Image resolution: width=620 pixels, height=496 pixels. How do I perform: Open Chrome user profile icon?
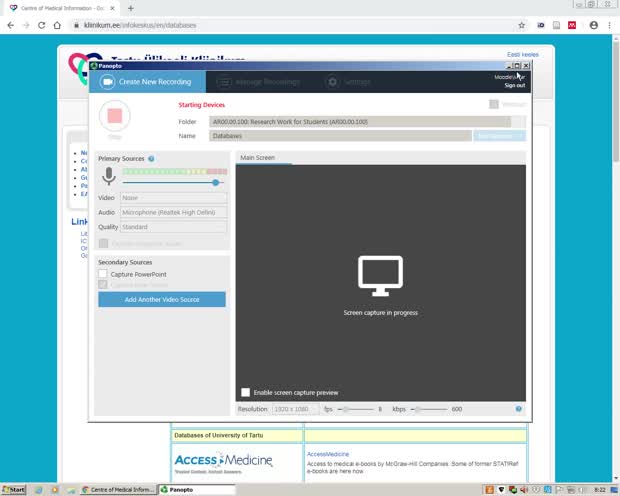[x=593, y=25]
